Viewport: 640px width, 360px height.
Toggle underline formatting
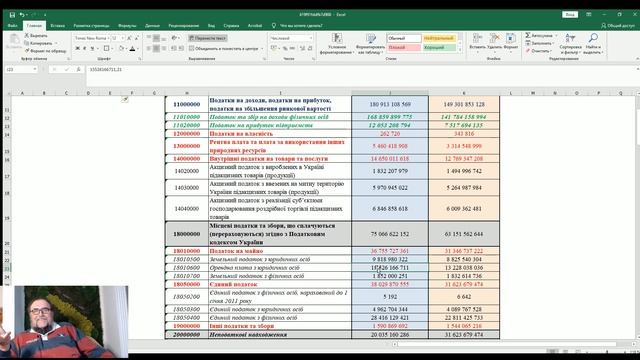(92, 48)
